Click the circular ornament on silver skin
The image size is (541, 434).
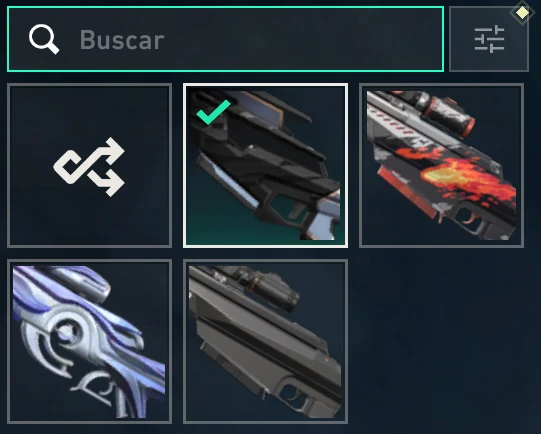67,332
